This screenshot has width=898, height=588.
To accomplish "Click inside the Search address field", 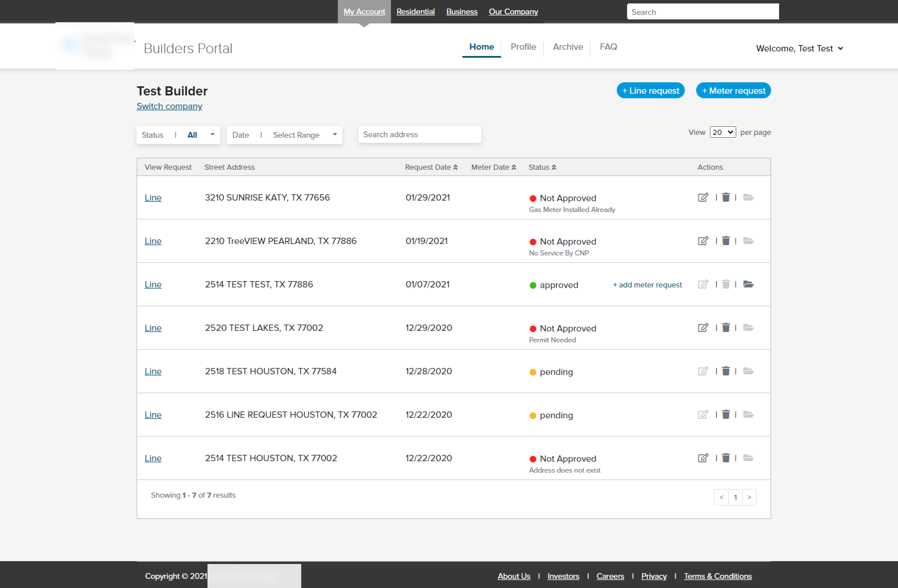I will 419,134.
